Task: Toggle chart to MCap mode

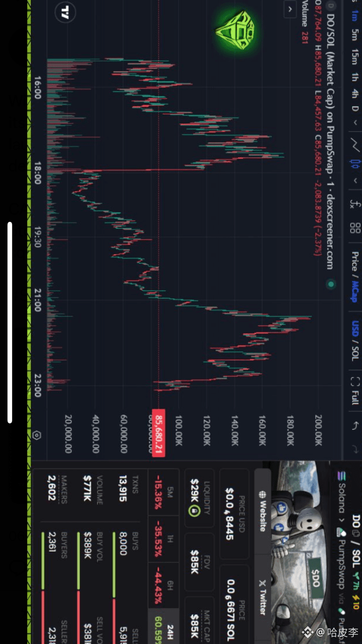Action: point(355,291)
